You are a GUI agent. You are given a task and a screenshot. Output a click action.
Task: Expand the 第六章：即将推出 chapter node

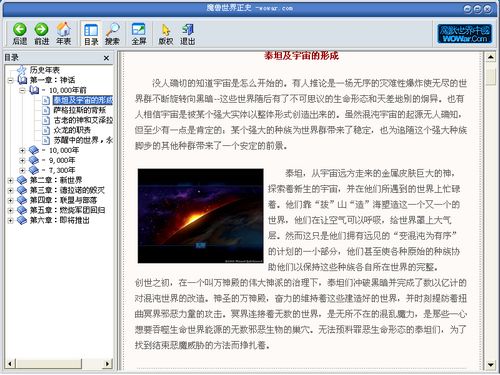click(10, 220)
